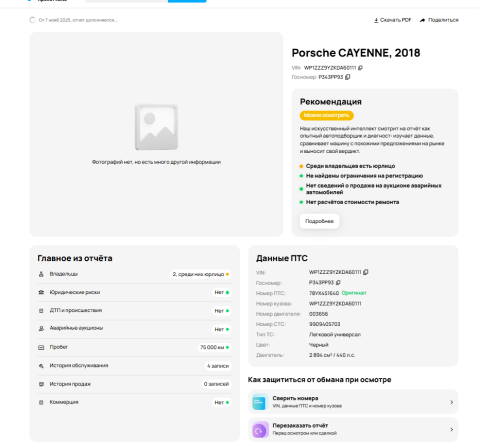479x447 pixels.
Task: Click the Перезаказать отчёт purple icon
Action: coord(260,430)
